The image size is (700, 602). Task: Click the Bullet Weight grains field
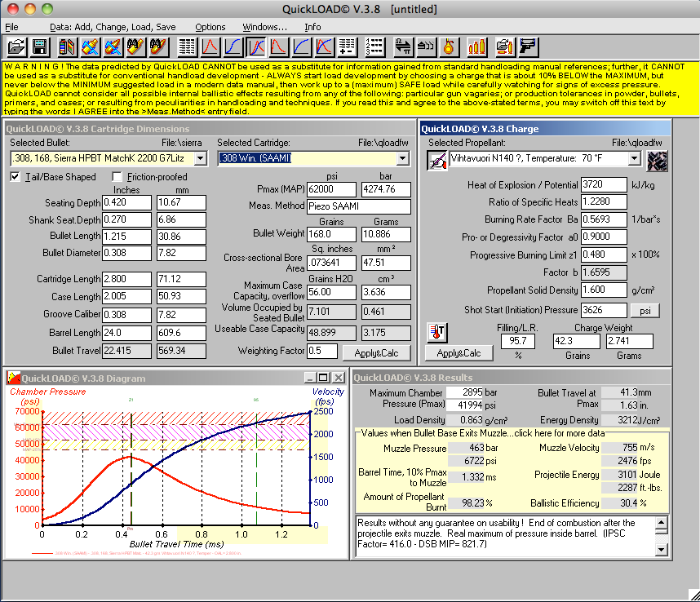click(332, 234)
